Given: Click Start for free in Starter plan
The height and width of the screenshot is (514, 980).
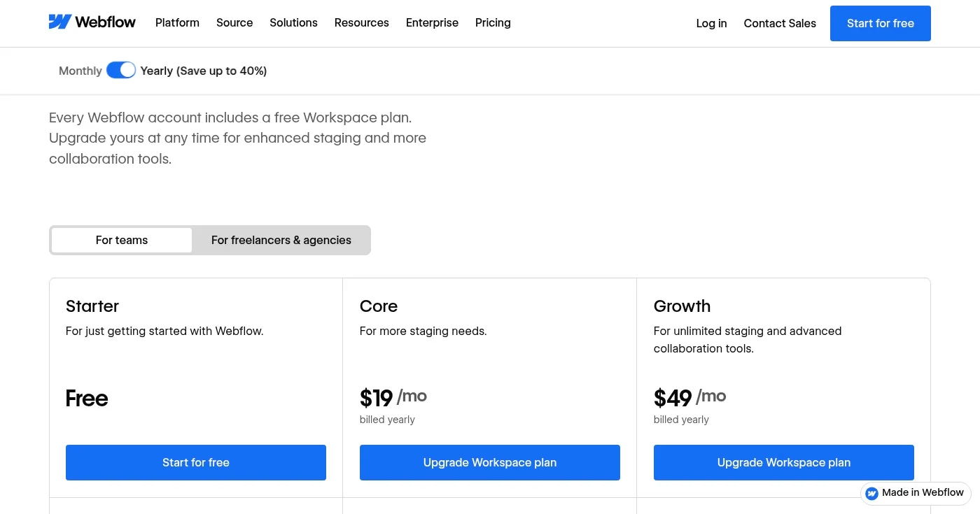Looking at the screenshot, I should point(196,462).
